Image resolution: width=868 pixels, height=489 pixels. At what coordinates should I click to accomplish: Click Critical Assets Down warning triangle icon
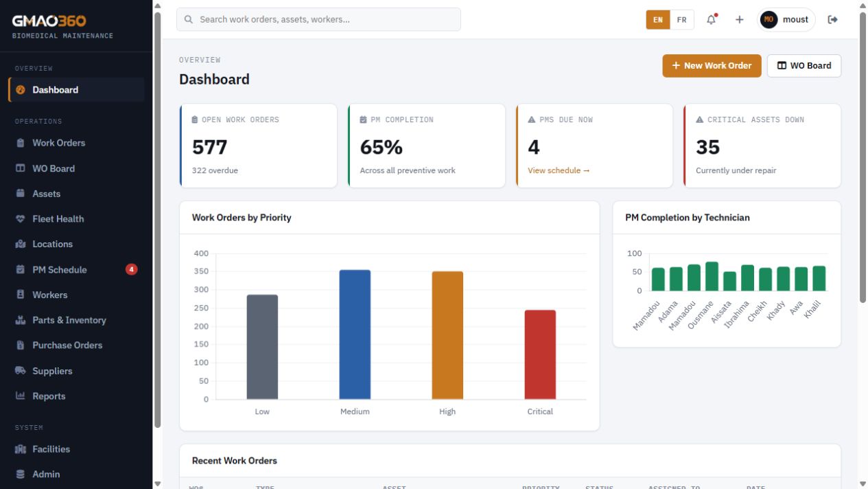700,120
